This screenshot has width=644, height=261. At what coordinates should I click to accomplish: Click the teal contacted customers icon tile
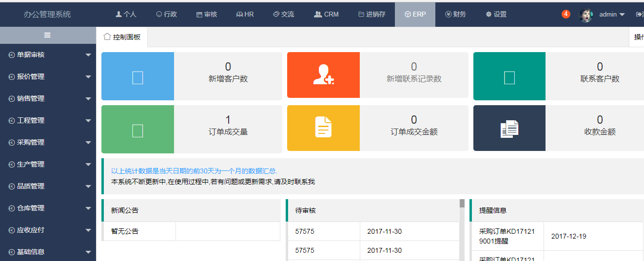[509, 76]
